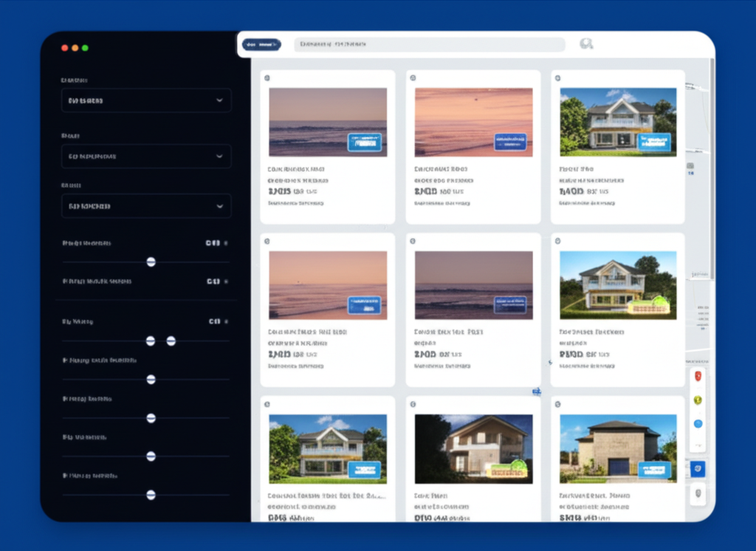Open the center dark ocean listing thumbnail
The height and width of the screenshot is (551, 756).
(x=473, y=285)
